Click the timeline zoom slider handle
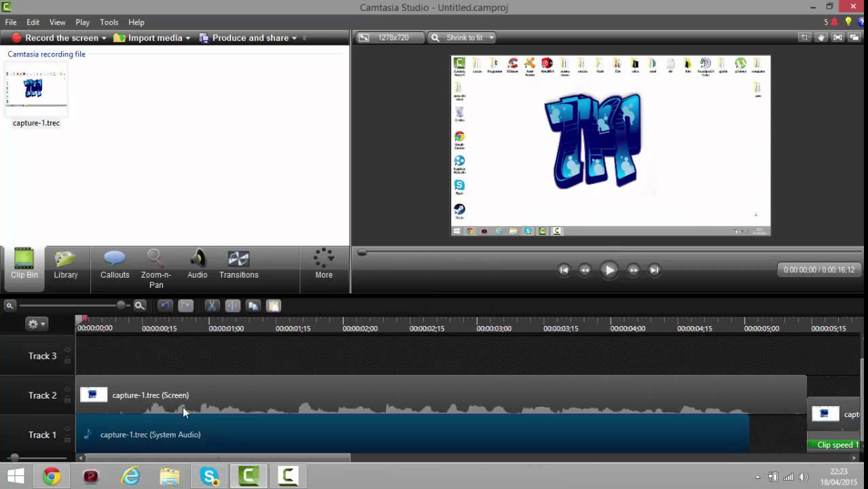Viewport: 868px width, 489px height. click(121, 306)
